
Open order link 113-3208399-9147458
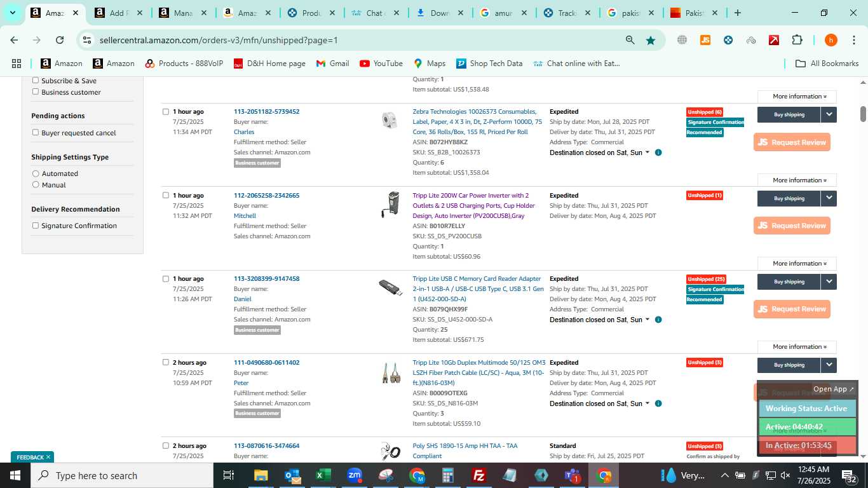[x=266, y=278]
